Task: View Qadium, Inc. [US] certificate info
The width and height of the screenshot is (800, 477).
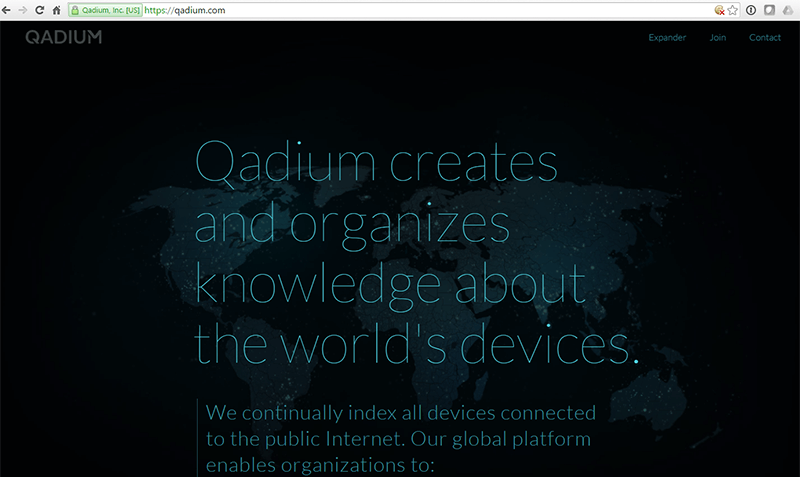Action: 110,10
